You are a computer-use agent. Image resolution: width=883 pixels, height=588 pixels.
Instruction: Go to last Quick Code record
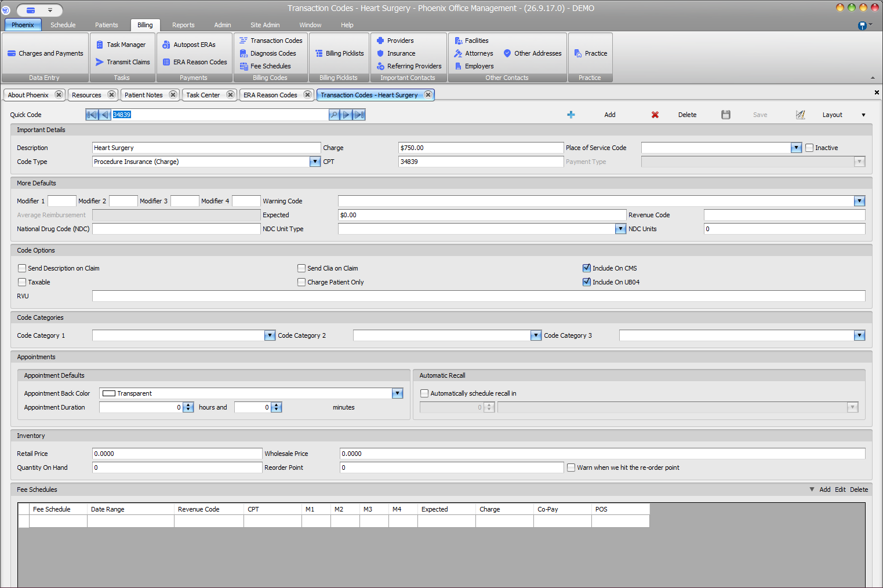359,115
